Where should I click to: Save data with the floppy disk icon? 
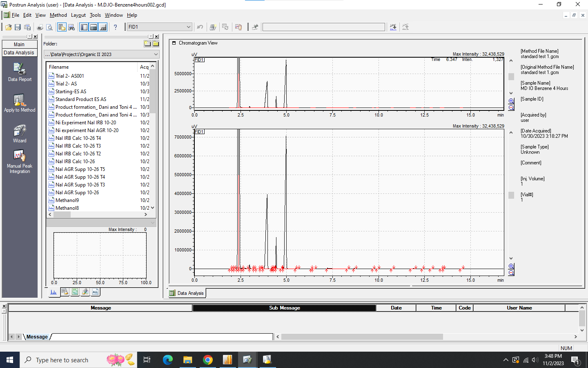point(18,27)
